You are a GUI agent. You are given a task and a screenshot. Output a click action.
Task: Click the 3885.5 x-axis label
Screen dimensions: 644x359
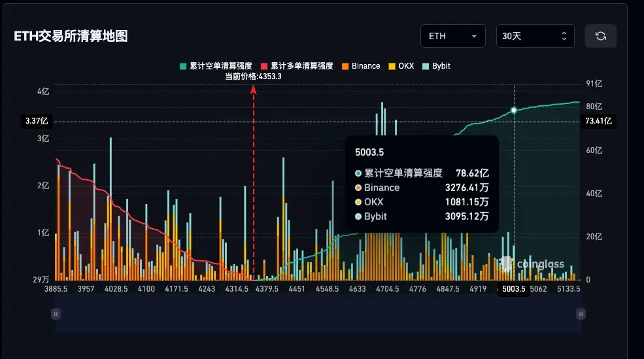[56, 289]
